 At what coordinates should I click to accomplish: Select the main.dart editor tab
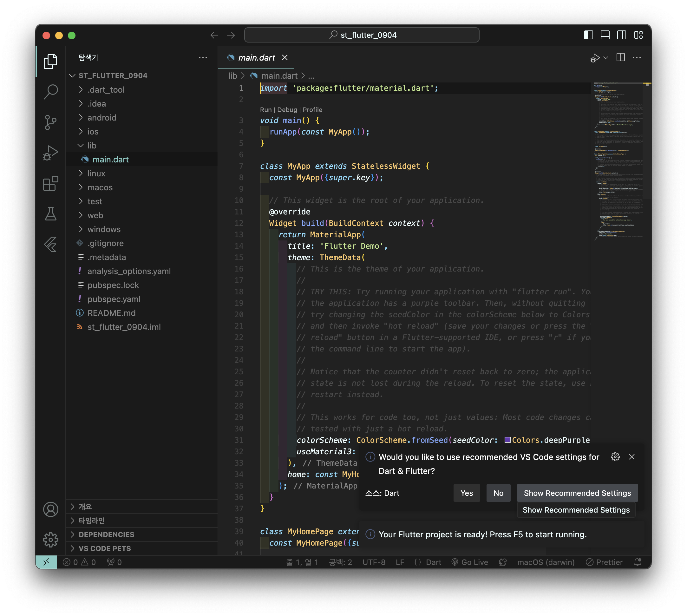(256, 58)
